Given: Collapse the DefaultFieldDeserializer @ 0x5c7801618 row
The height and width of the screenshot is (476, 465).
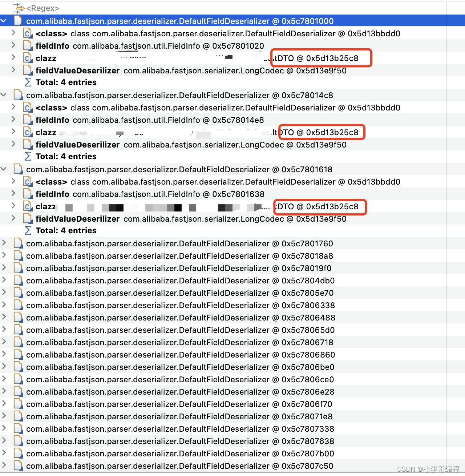Looking at the screenshot, I should (4, 169).
